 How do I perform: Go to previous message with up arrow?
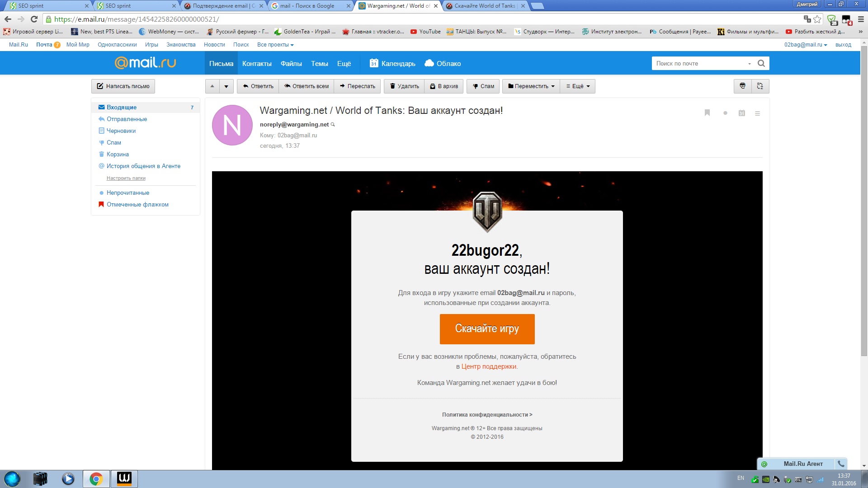pyautogui.click(x=212, y=86)
